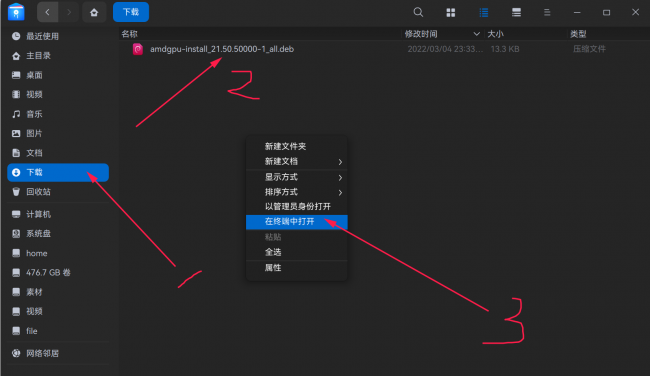The image size is (650, 376).
Task: Open the 素材 disk in the sidebar
Action: [x=58, y=292]
